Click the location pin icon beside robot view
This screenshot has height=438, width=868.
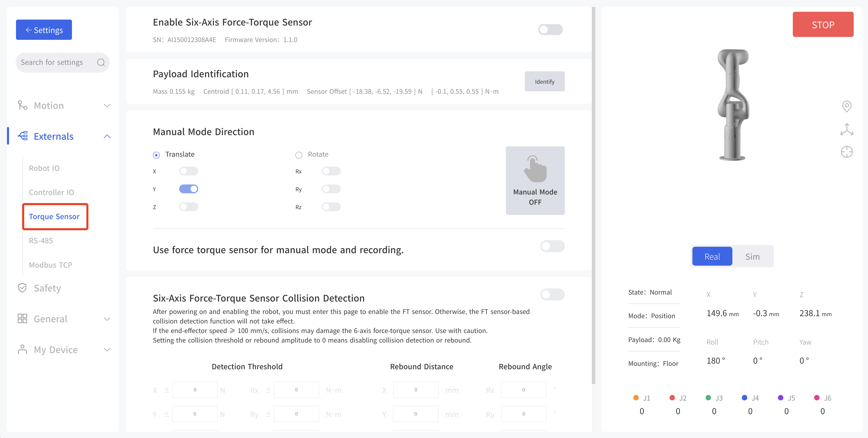tap(846, 107)
